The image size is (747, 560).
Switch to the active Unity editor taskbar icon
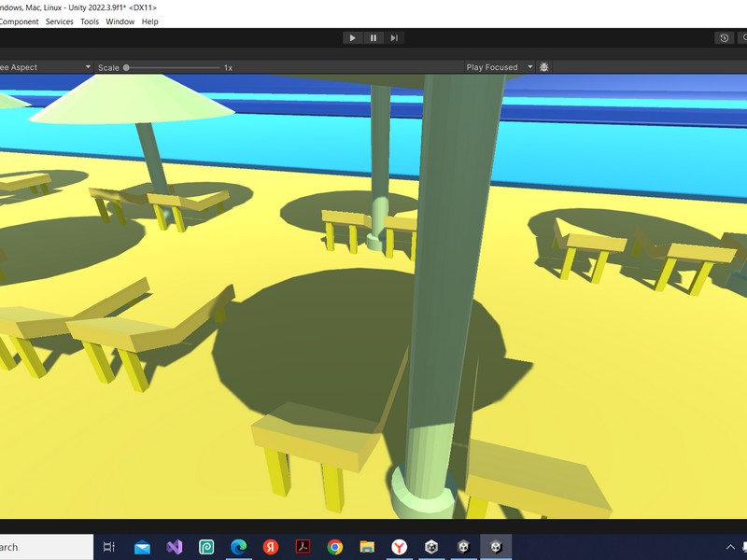495,547
